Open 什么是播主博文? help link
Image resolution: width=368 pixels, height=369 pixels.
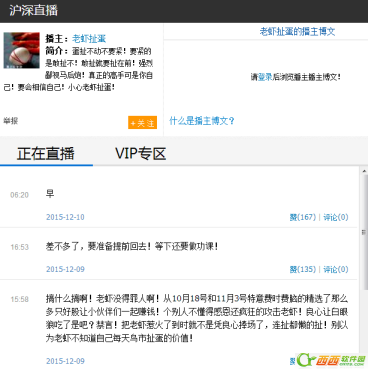click(202, 121)
